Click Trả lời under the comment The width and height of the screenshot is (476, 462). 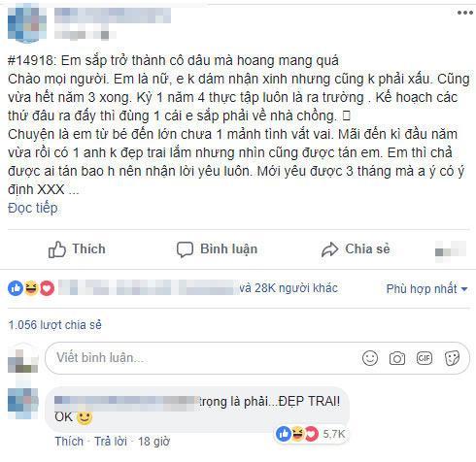coord(111,442)
